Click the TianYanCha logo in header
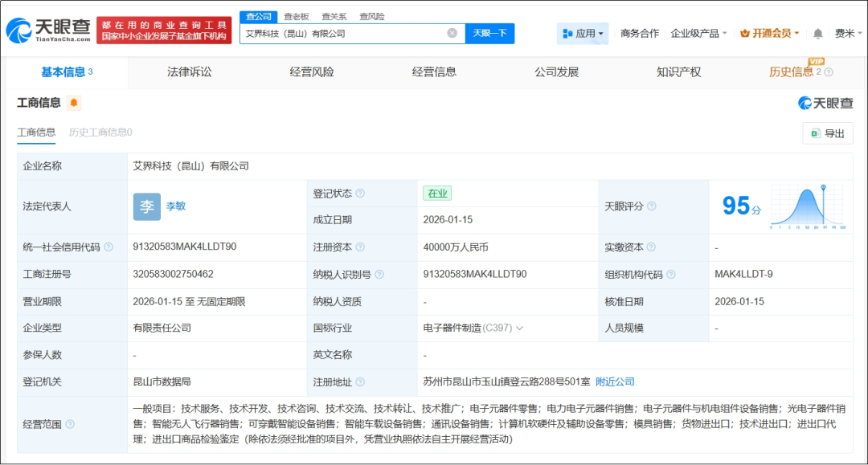 coord(48,31)
